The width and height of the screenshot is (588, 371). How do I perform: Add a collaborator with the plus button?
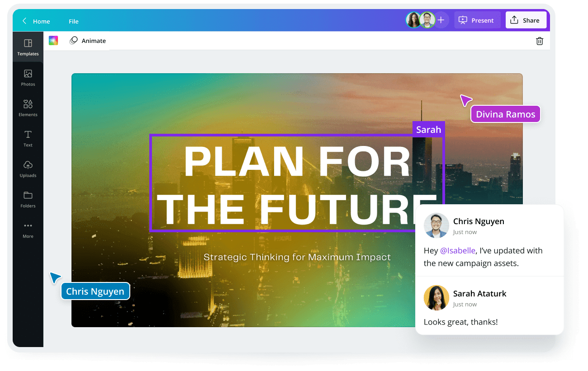click(441, 20)
